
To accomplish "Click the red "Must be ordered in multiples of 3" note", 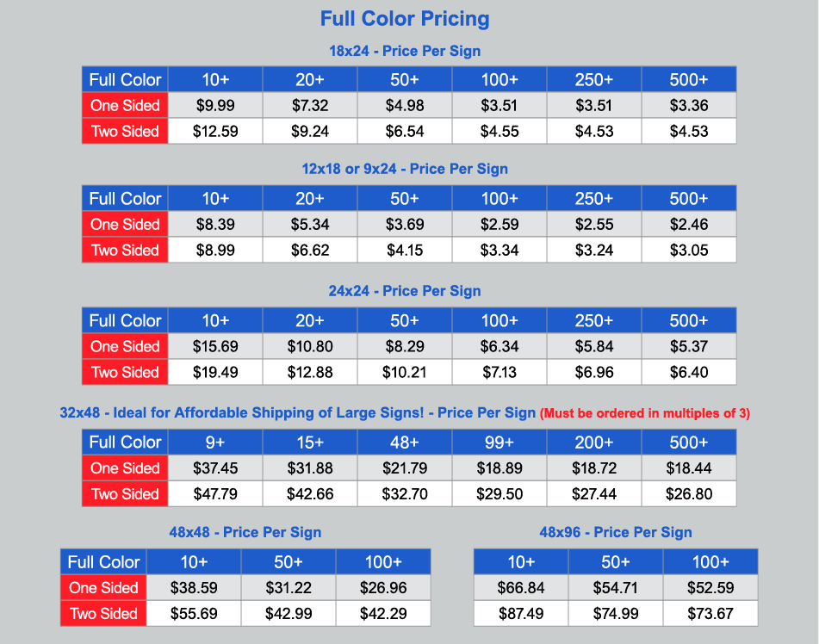I will pyautogui.click(x=645, y=413).
